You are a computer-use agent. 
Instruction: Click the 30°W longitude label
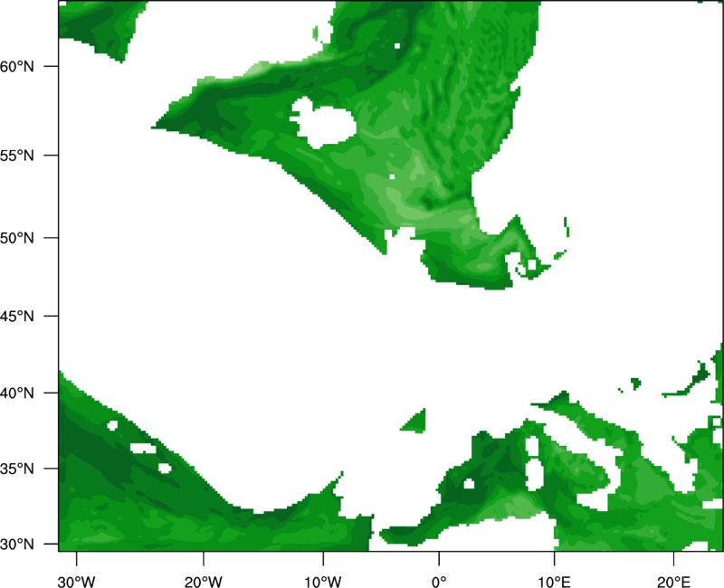[77, 582]
